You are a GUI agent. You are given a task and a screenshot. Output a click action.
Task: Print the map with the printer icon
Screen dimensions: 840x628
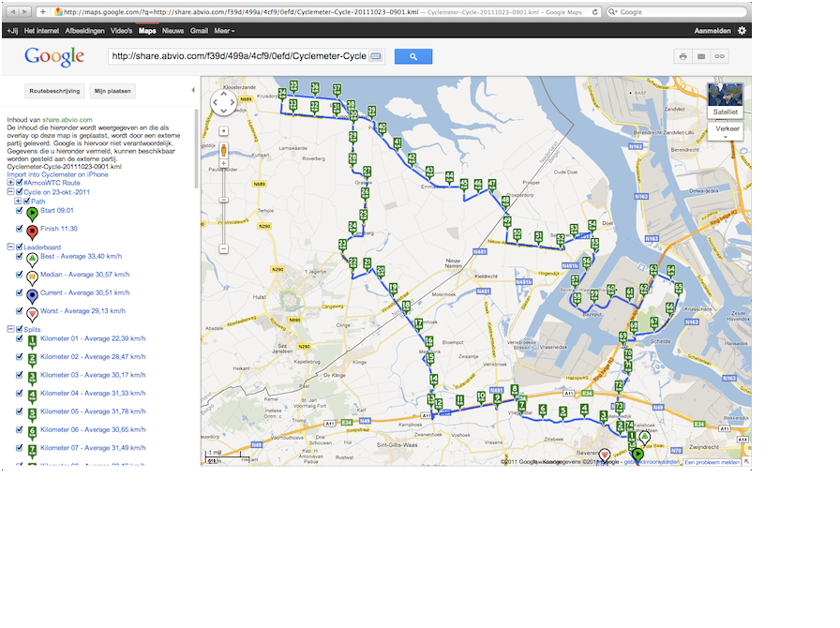pos(682,56)
